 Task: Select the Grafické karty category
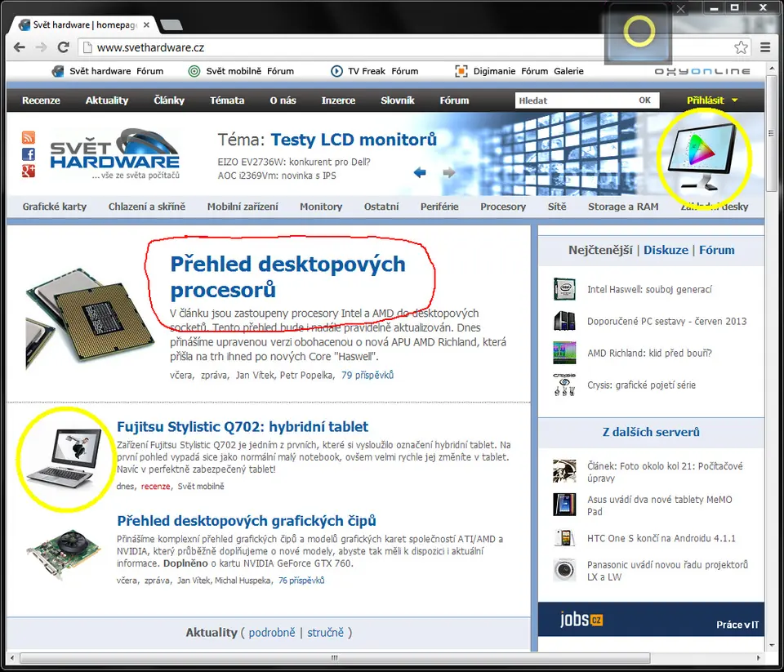point(55,207)
